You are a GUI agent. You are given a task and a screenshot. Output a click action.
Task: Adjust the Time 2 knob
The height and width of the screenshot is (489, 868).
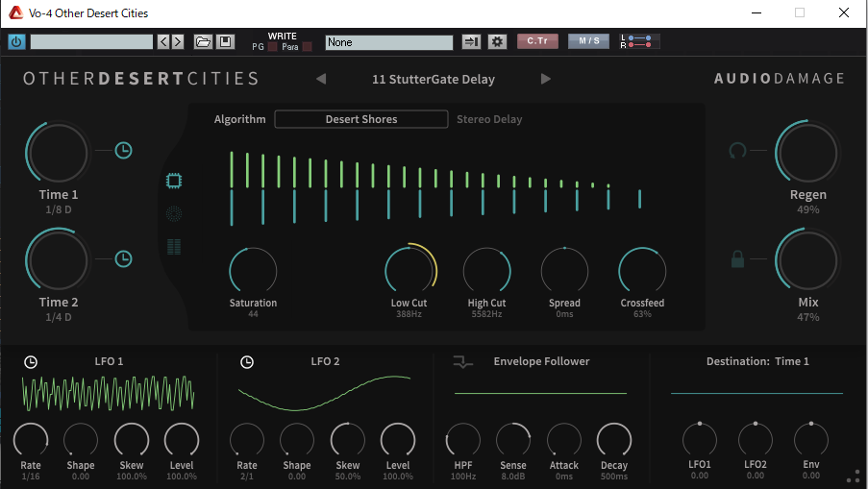58,260
